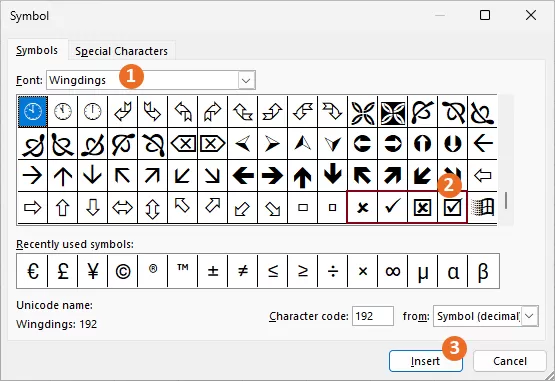
Task: Pick the registered sign from recent symbols
Action: 153,271
